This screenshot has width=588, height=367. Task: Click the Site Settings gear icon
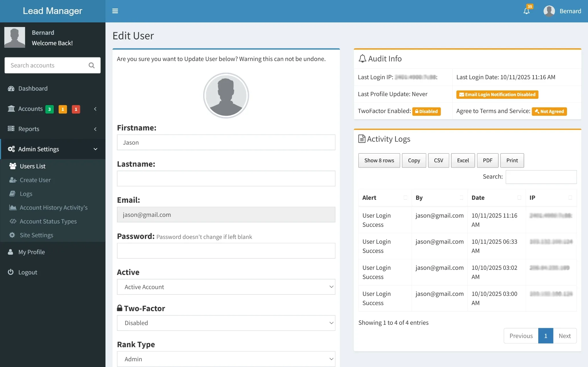tap(12, 235)
